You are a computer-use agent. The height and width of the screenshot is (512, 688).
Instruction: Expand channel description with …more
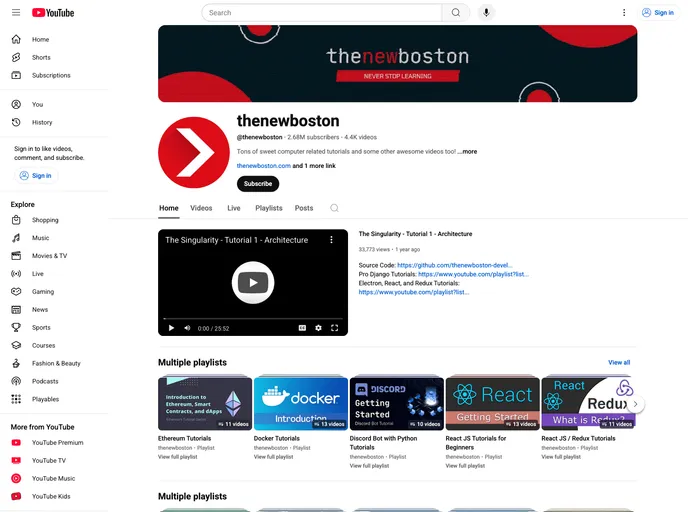(x=467, y=152)
